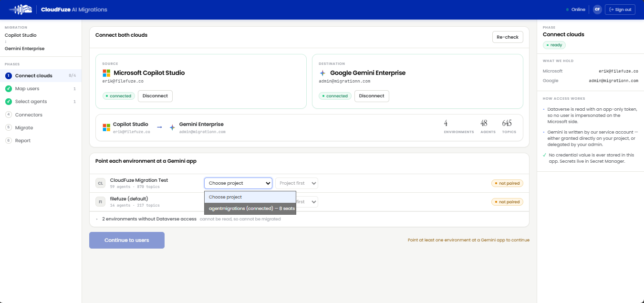Viewport: 644px width, 303px height.
Task: Click the Re-check button
Action: click(508, 37)
